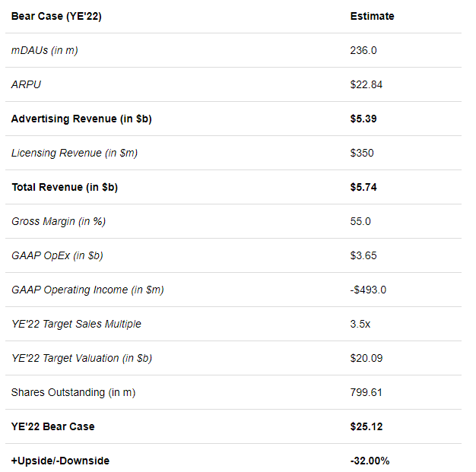The image size is (476, 472).
Task: Click Total Revenue (in $b) label
Action: click(65, 187)
